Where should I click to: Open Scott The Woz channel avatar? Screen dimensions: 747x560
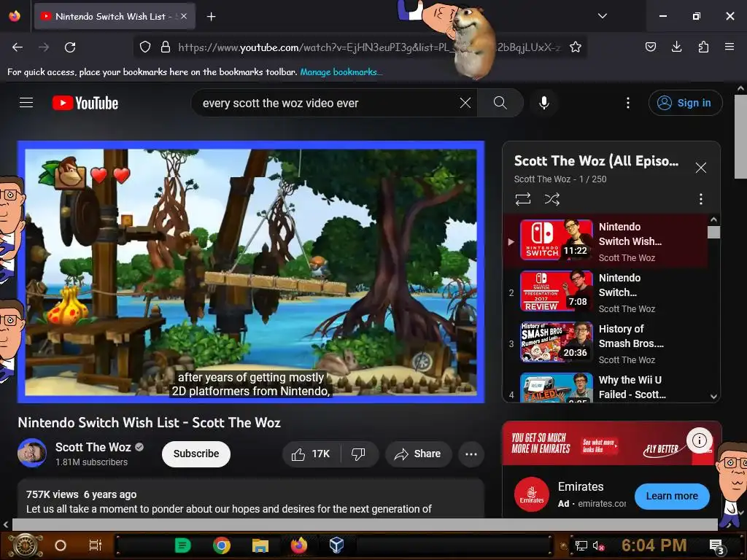[x=32, y=453]
